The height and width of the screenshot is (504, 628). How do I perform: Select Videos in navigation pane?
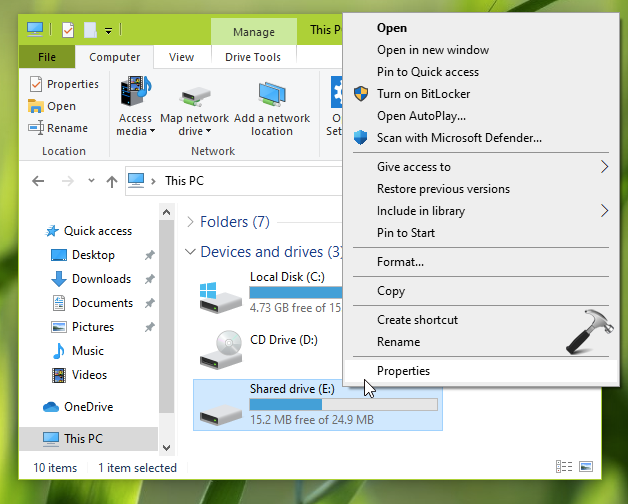click(79, 375)
